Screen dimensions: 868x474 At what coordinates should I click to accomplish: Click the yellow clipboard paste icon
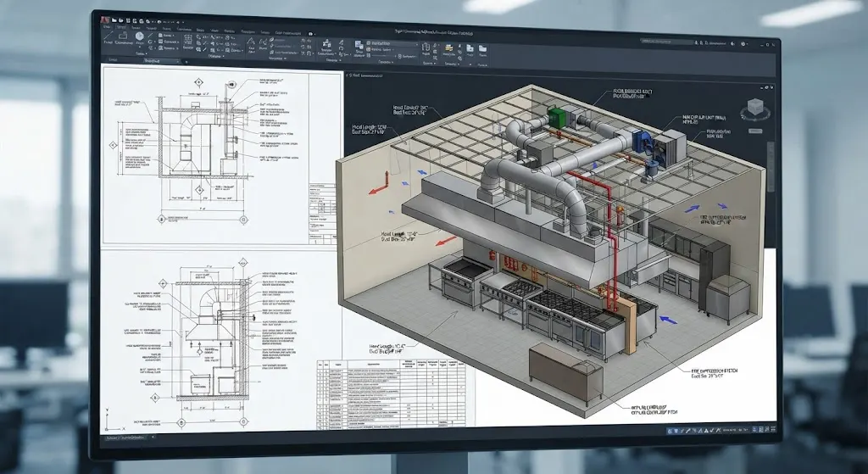449,47
